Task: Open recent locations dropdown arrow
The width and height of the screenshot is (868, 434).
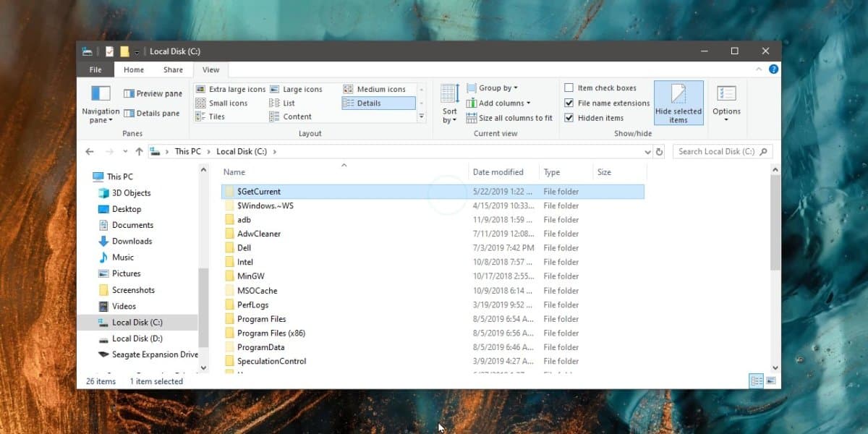Action: [x=124, y=152]
